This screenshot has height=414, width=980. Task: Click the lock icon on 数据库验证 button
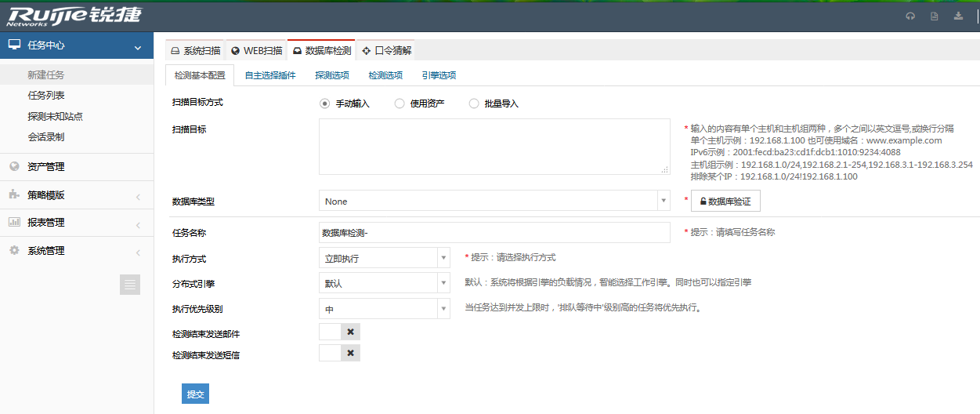tap(703, 202)
